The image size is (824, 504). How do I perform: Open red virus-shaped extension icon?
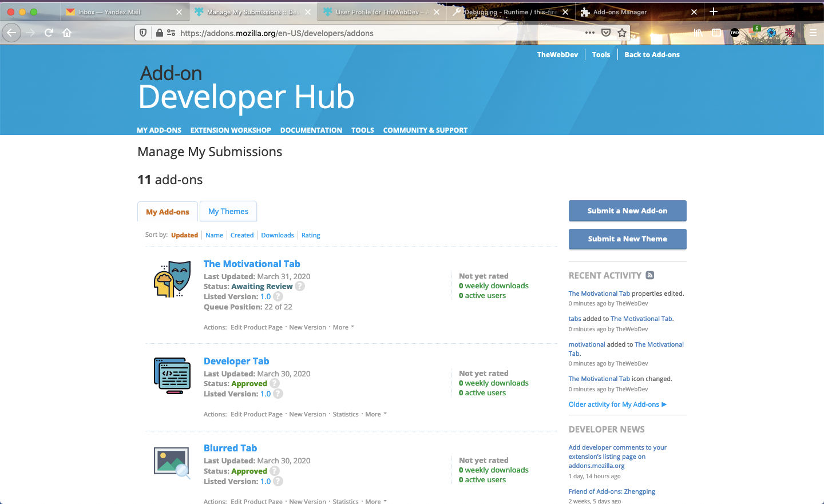[x=790, y=33]
